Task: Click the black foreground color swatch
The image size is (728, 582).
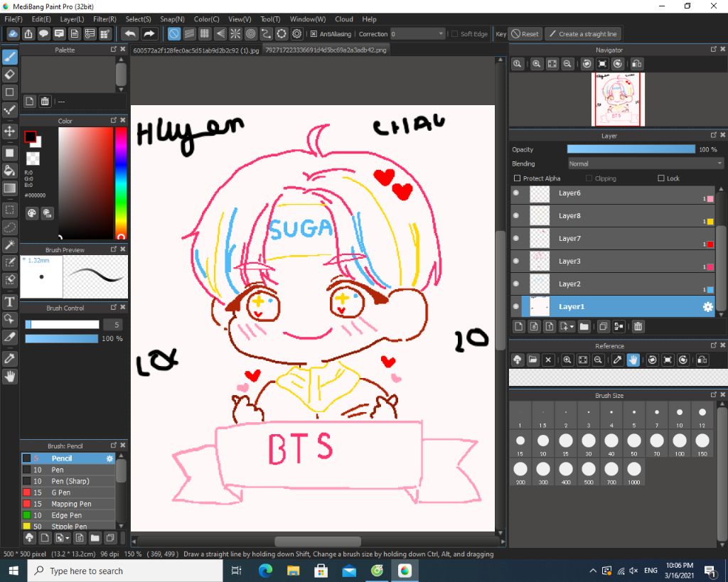Action: coord(30,137)
